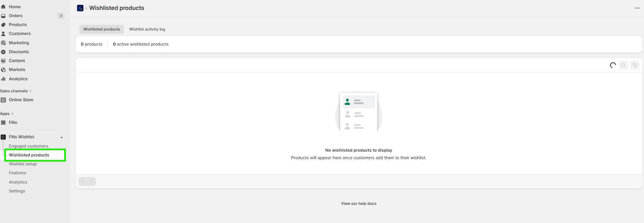Click the search magnifier icon in table
The width and height of the screenshot is (644, 223).
pos(623,65)
